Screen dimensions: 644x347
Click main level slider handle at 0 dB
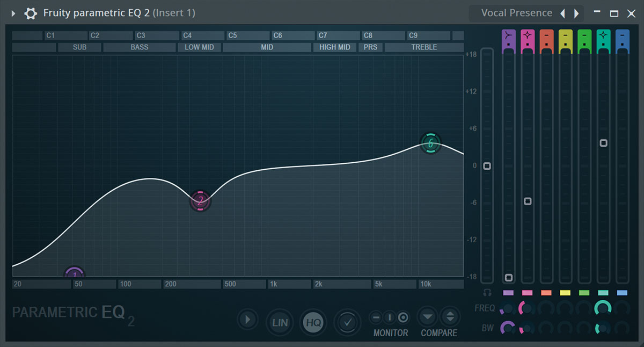tap(487, 166)
